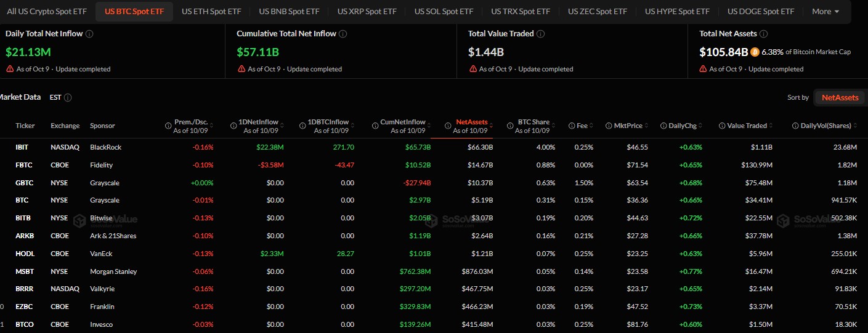Screen dimensions: 868x333
Task: Click the info icon for MktPrice column
Action: pyautogui.click(x=609, y=126)
